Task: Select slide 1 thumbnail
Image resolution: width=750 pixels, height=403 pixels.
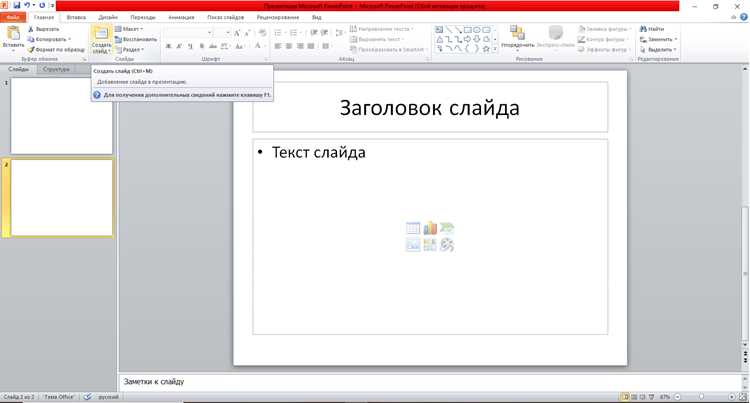Action: pyautogui.click(x=61, y=116)
